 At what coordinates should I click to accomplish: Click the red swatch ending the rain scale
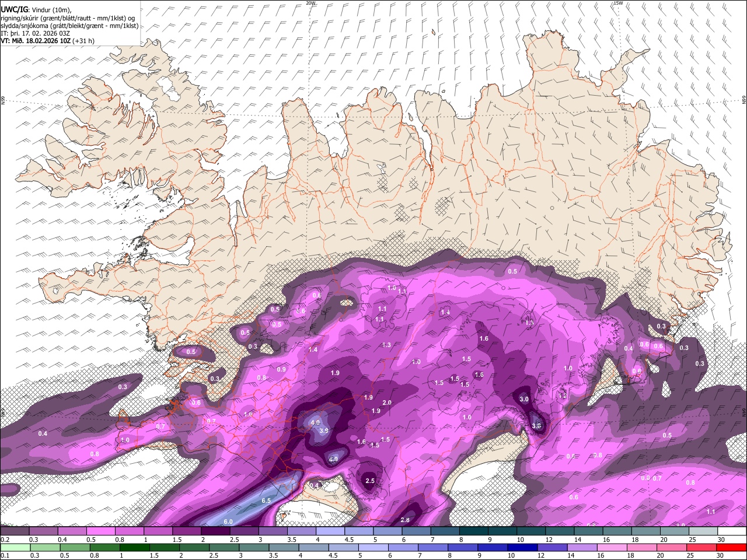[x=731, y=548]
